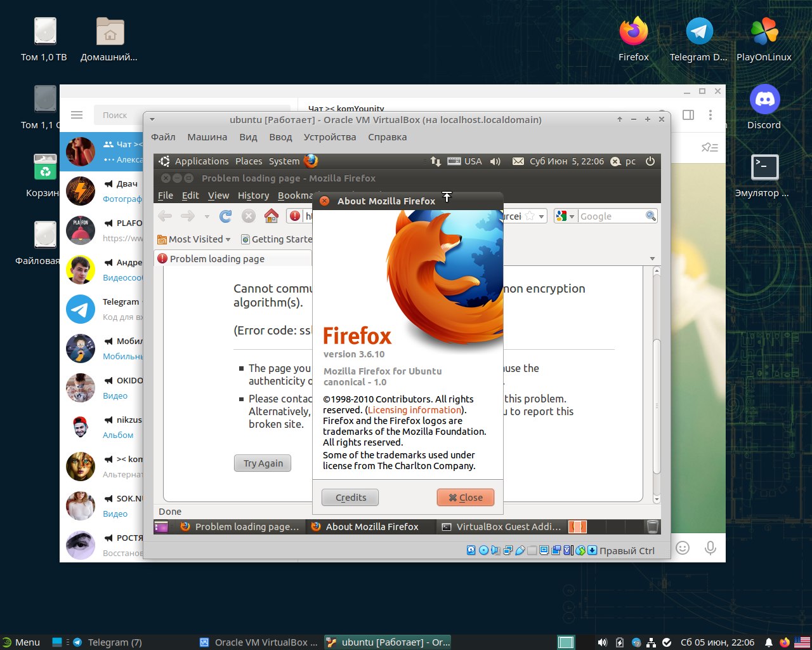The image size is (812, 650).
Task: Launch the Telegram Desktop shortcut icon
Action: pyautogui.click(x=699, y=32)
